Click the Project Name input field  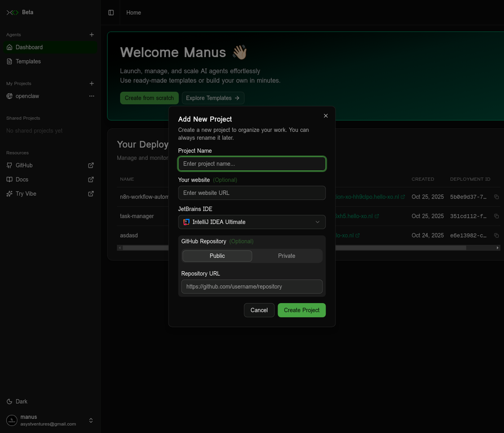[251, 163]
